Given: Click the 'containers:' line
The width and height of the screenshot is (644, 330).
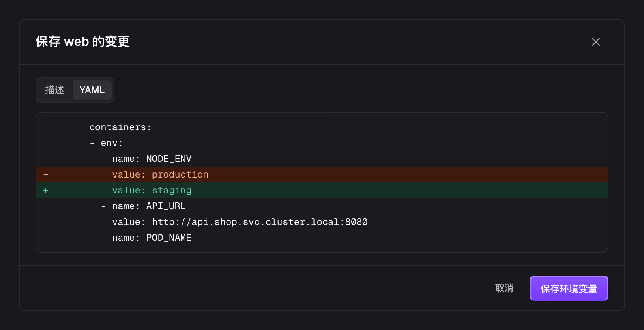Looking at the screenshot, I should (x=322, y=127).
